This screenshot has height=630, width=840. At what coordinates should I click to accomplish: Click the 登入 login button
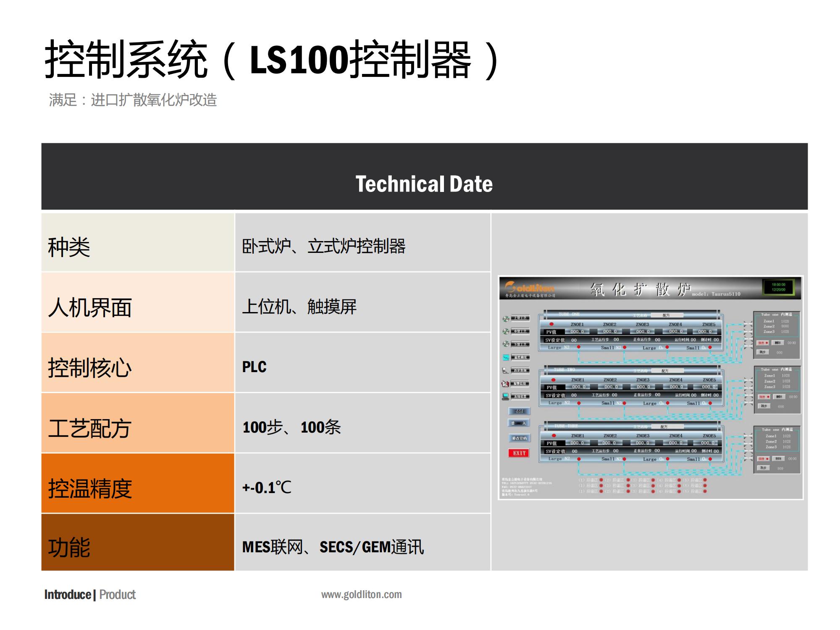[x=520, y=423]
